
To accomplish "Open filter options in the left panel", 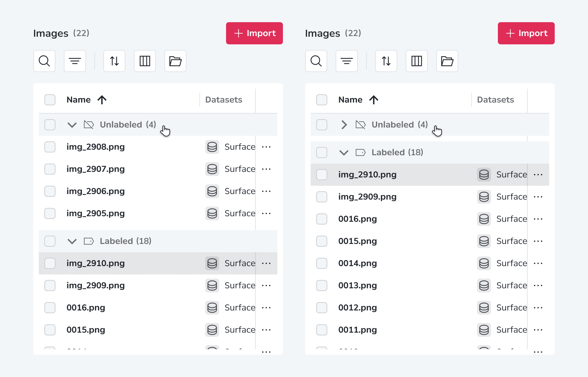I will pyautogui.click(x=75, y=61).
